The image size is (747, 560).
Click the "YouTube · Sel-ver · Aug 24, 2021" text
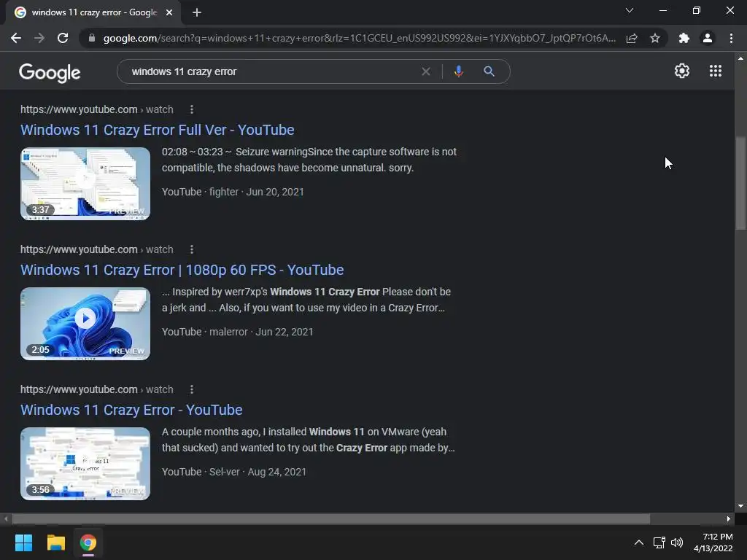tap(234, 472)
